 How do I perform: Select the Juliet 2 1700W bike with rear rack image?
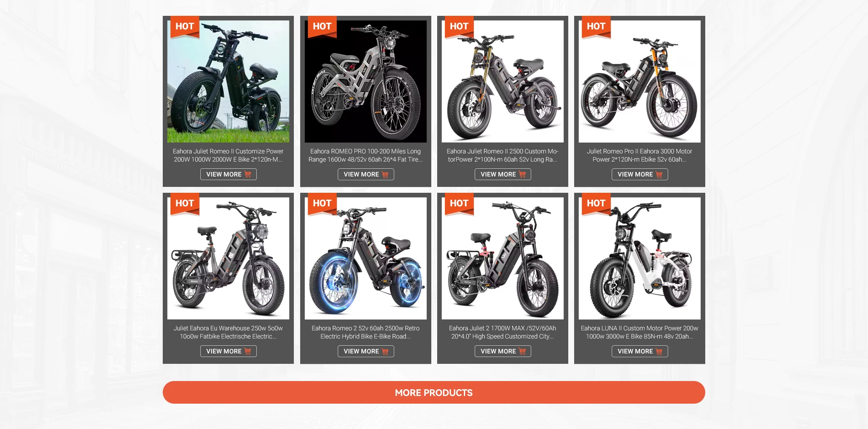coord(503,258)
